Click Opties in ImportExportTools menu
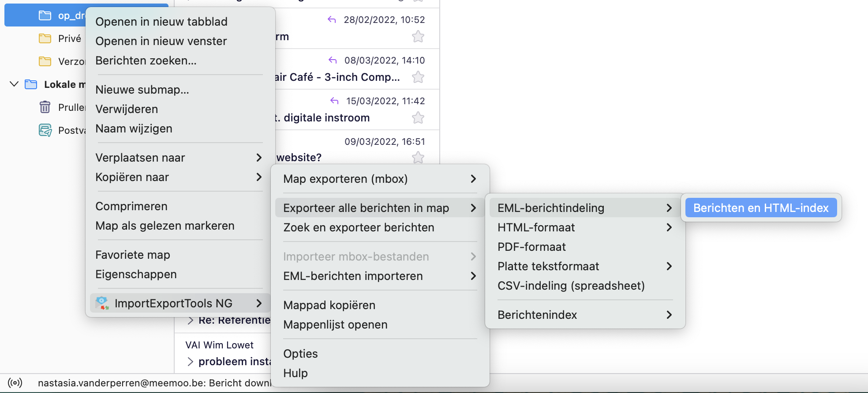 pos(300,354)
